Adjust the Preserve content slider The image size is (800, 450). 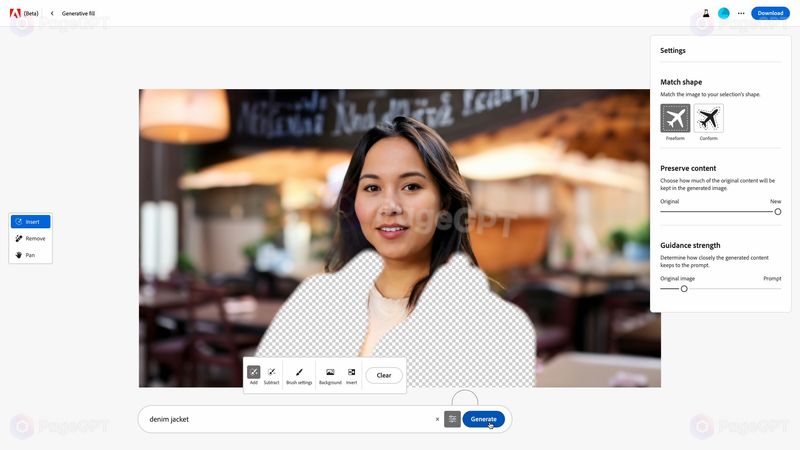click(x=720, y=211)
